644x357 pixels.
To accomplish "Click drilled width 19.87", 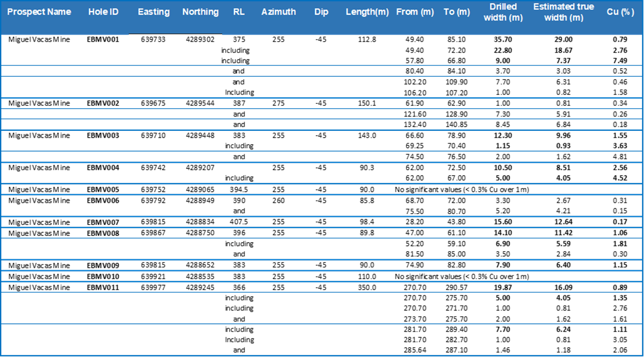I will [x=503, y=287].
